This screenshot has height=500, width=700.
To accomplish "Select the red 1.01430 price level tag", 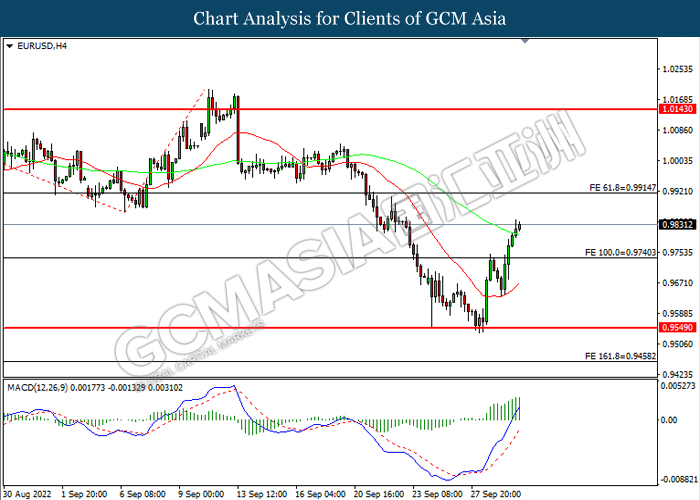I will point(677,109).
